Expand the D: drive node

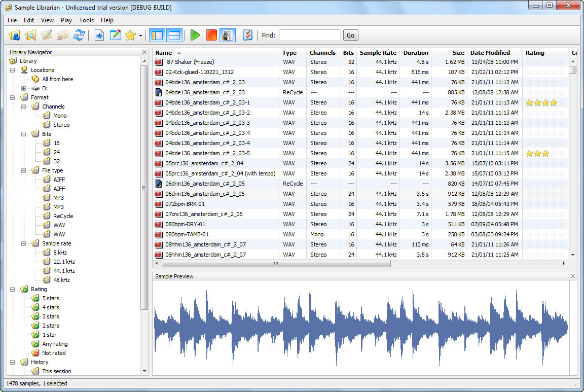click(23, 88)
